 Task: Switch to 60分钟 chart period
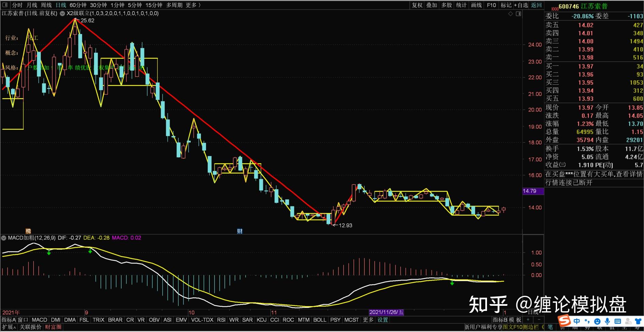click(78, 5)
